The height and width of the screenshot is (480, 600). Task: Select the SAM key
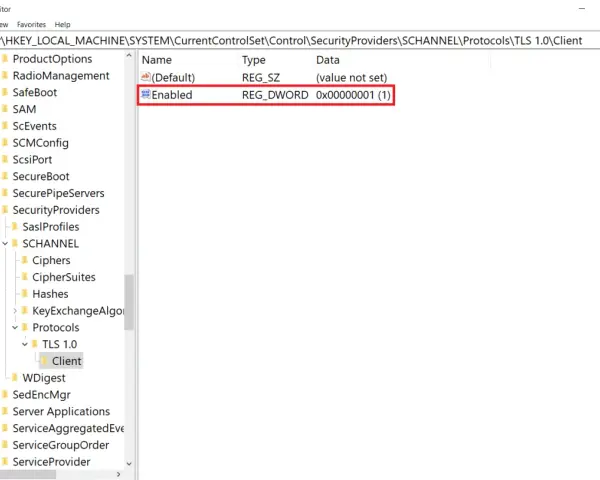point(24,109)
